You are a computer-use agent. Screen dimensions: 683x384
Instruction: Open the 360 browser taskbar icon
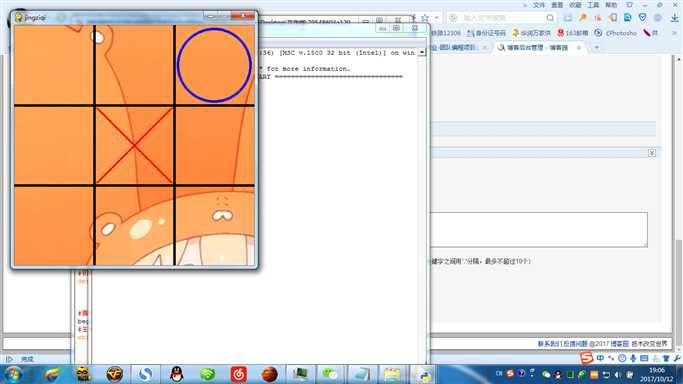pos(52,374)
